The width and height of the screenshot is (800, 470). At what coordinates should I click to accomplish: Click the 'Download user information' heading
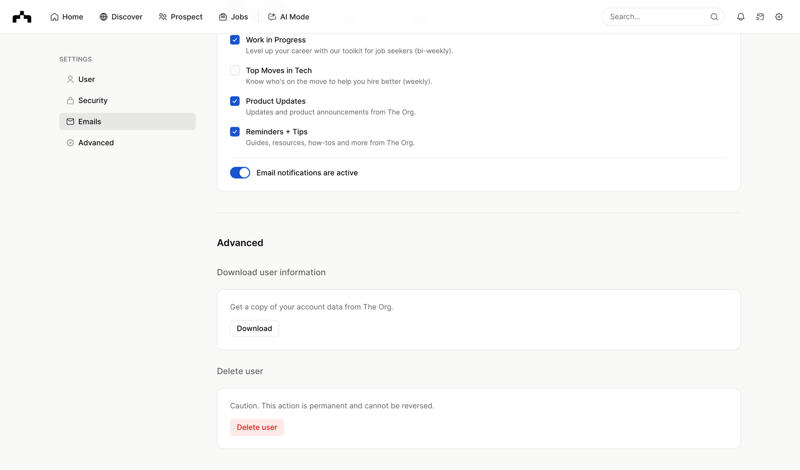click(x=271, y=273)
